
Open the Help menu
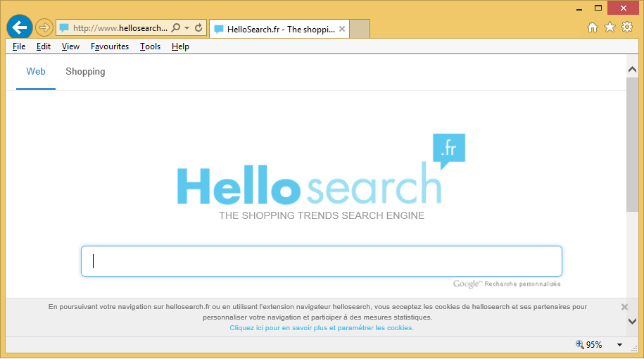coord(180,46)
